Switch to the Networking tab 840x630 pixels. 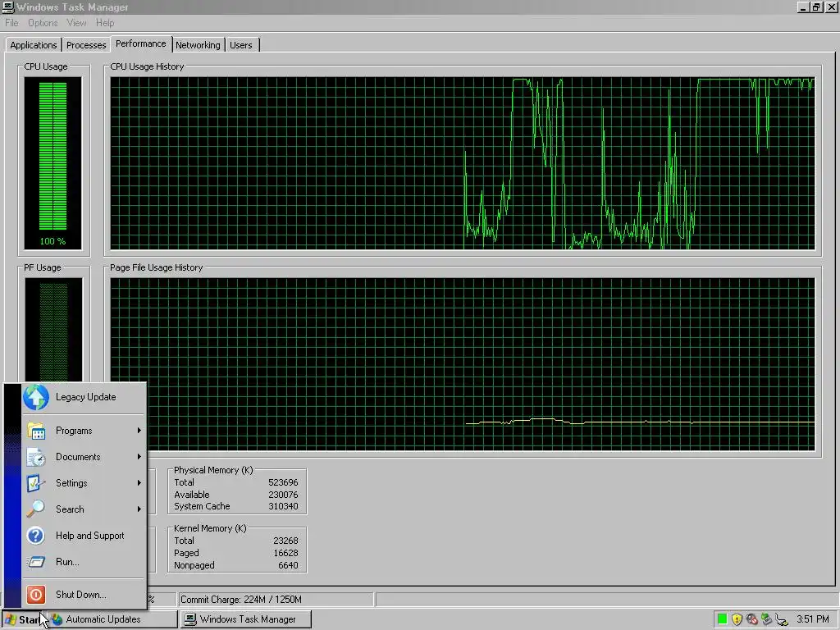click(198, 45)
